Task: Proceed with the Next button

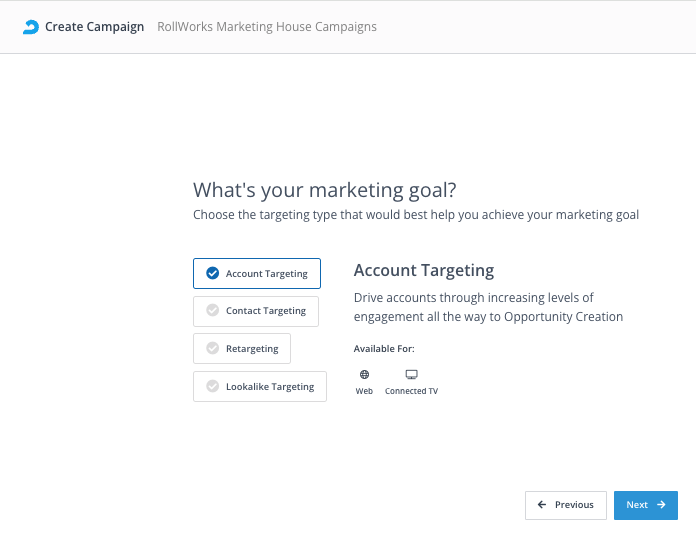Action: (x=645, y=505)
